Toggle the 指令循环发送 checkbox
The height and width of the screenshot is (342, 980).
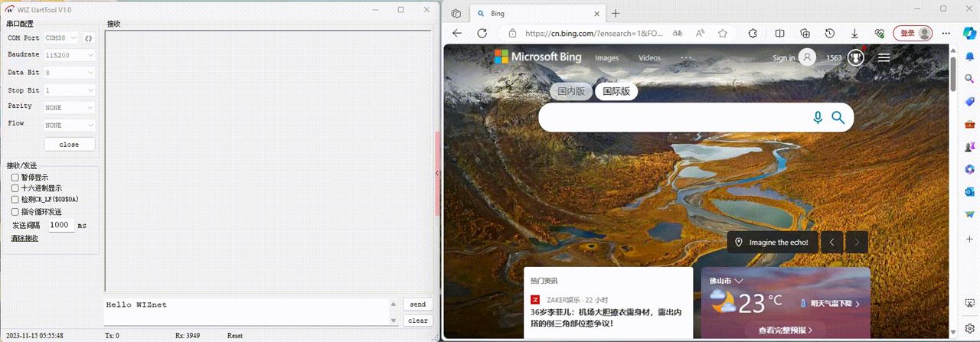(15, 212)
